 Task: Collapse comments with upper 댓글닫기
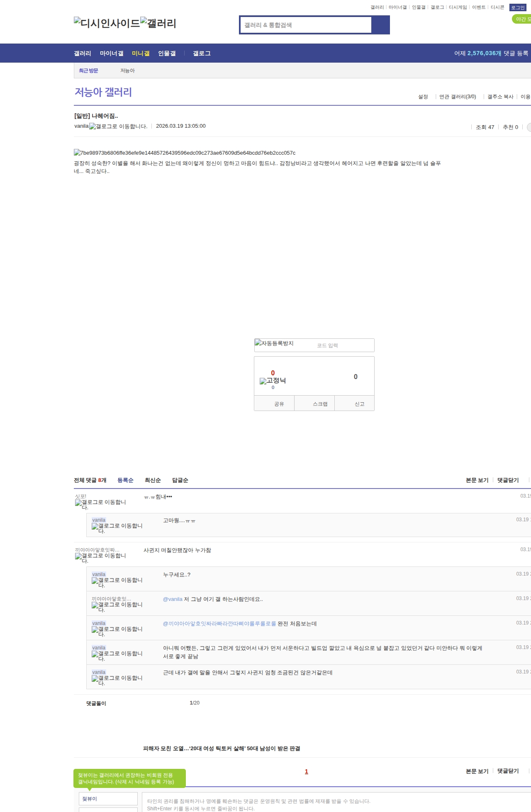[508, 480]
